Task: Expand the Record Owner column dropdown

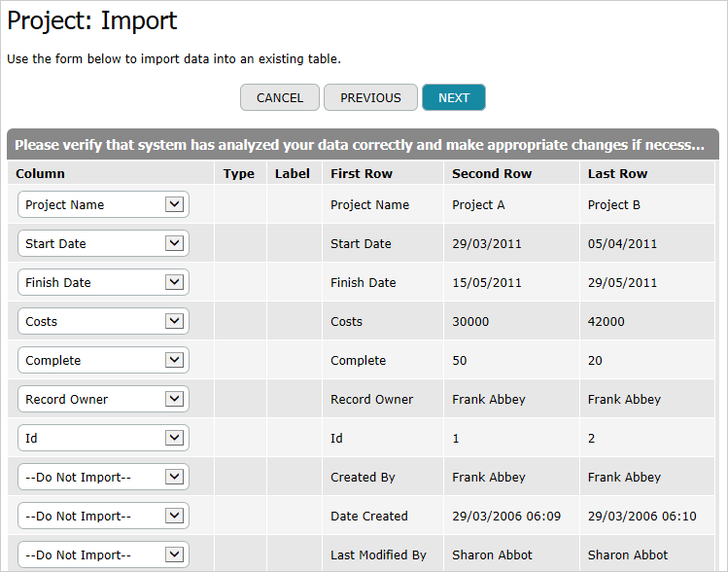Action: tap(103, 399)
